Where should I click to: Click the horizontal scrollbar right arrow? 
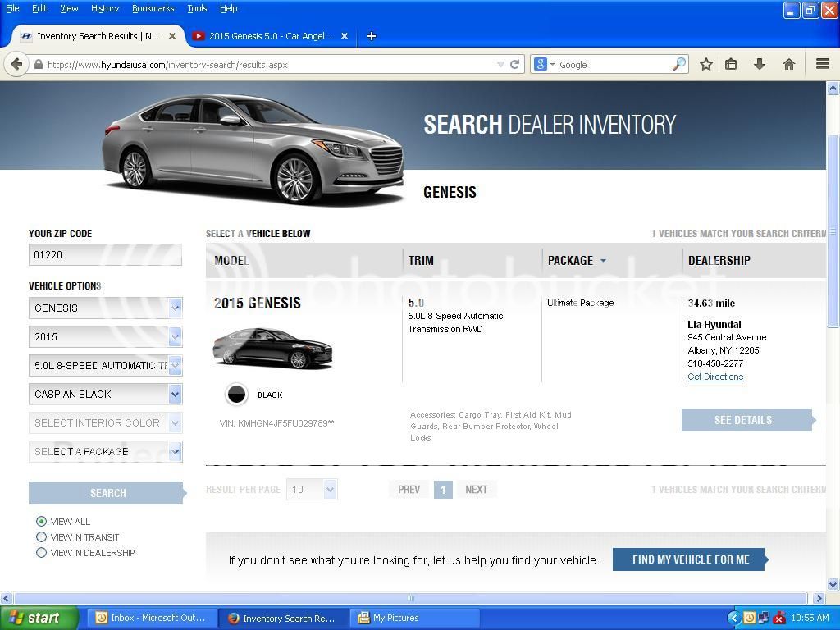[x=819, y=598]
